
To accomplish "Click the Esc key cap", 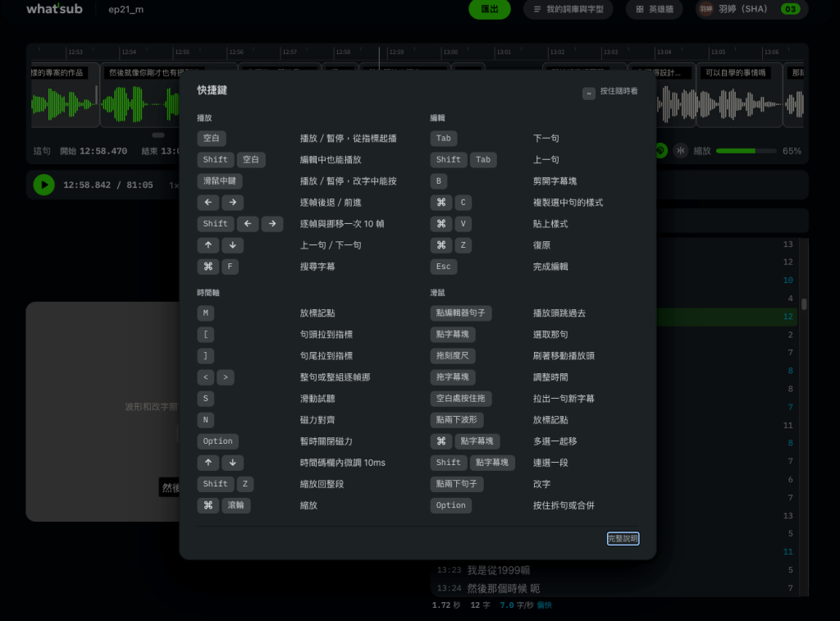I will pyautogui.click(x=444, y=267).
